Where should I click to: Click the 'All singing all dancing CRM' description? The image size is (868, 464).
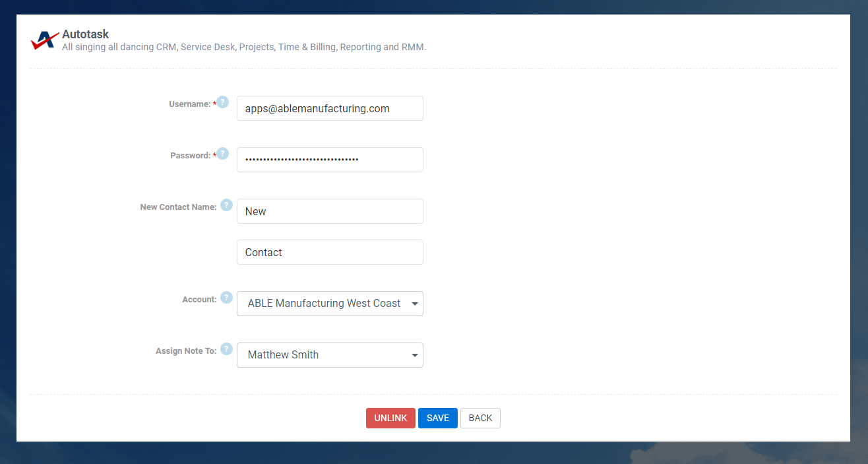(244, 48)
